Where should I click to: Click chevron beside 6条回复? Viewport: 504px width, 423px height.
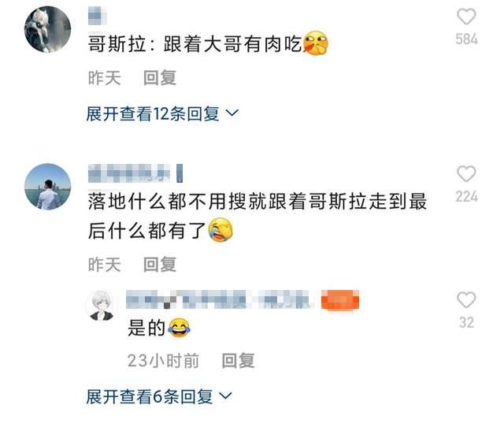tap(225, 395)
